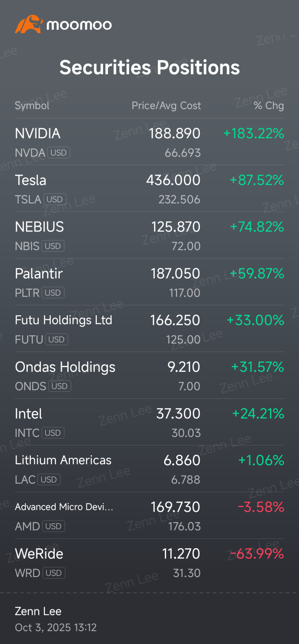Sort by the Symbol column header
The height and width of the screenshot is (644, 299).
32,106
